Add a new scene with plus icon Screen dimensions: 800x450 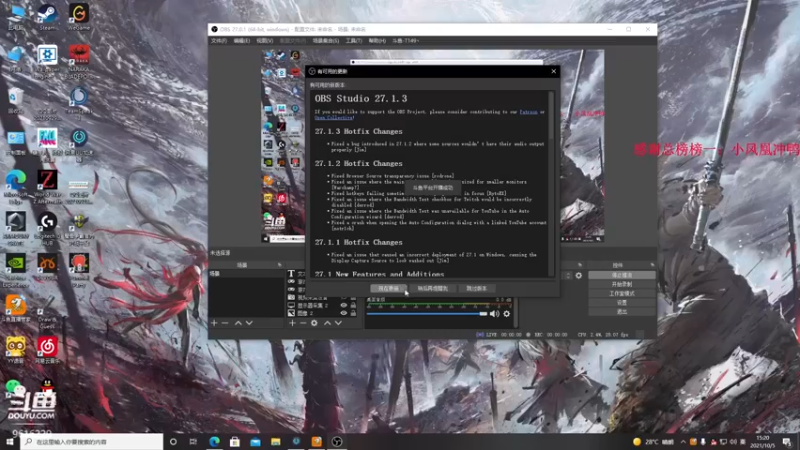pos(214,323)
